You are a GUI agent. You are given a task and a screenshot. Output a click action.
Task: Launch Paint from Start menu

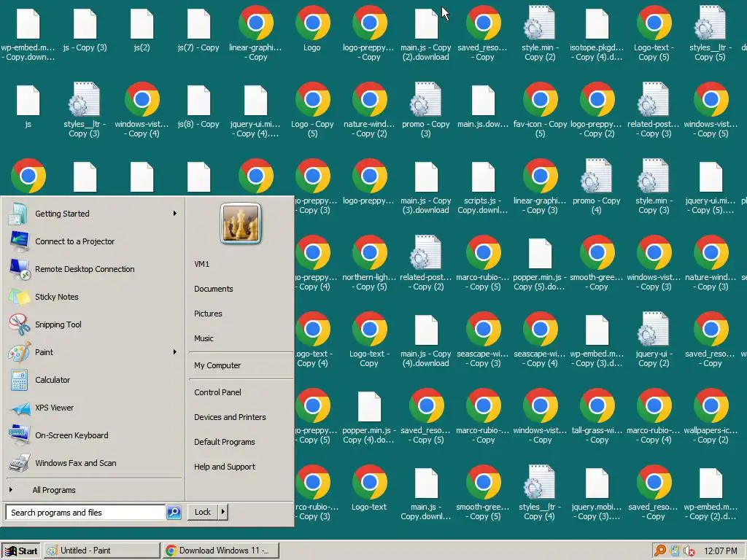coord(93,352)
